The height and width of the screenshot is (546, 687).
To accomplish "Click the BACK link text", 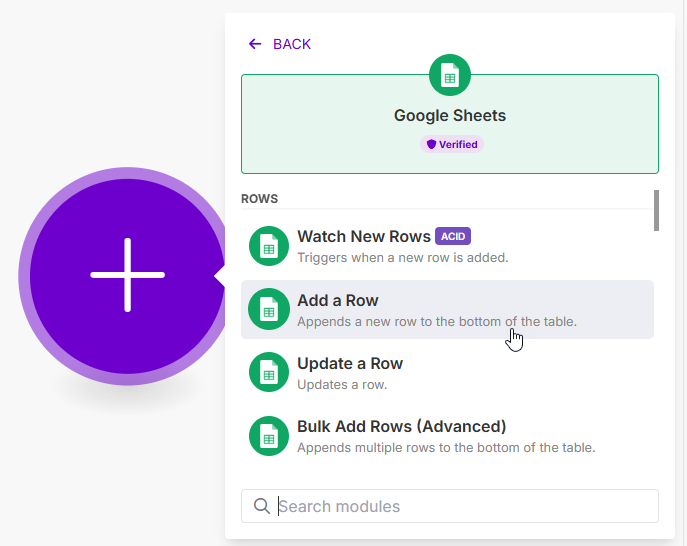I will pyautogui.click(x=292, y=44).
